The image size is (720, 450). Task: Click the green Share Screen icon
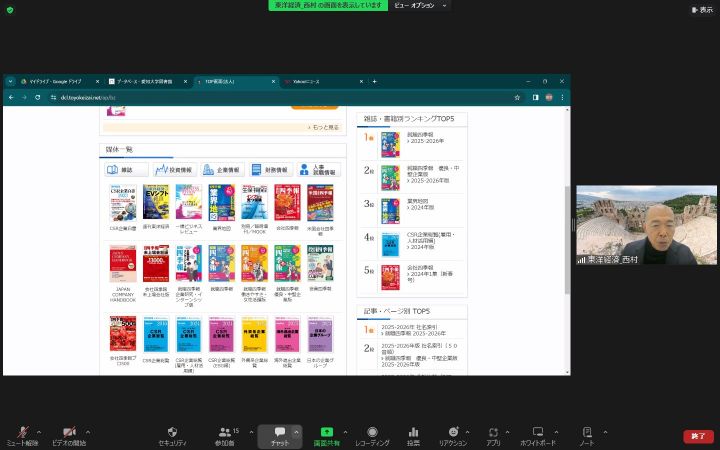coord(326,431)
